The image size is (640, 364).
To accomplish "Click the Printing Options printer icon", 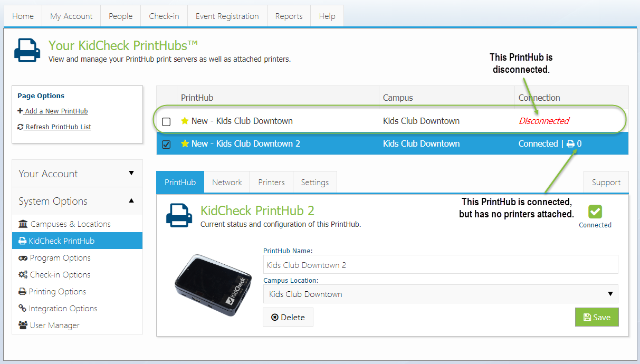I will pyautogui.click(x=23, y=292).
